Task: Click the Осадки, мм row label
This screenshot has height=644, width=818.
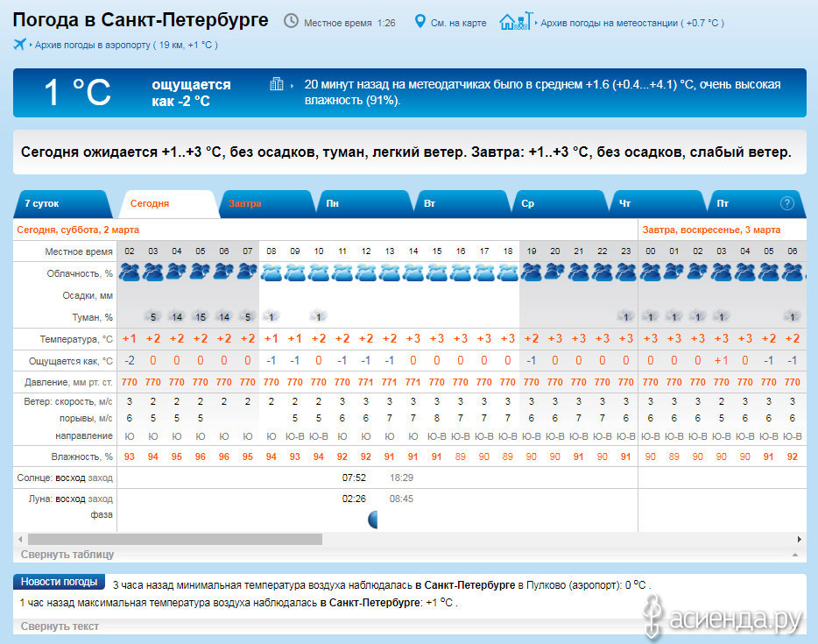Action: [88, 295]
